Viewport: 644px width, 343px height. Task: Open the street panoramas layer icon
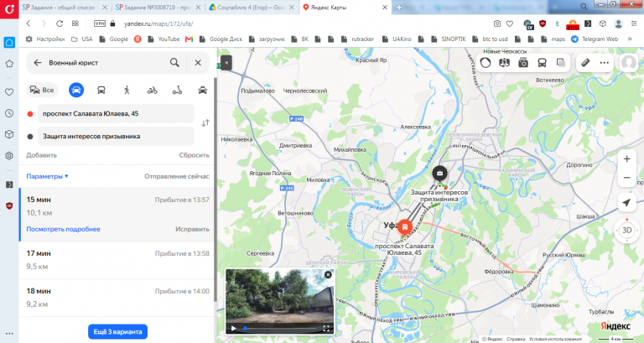[504, 62]
